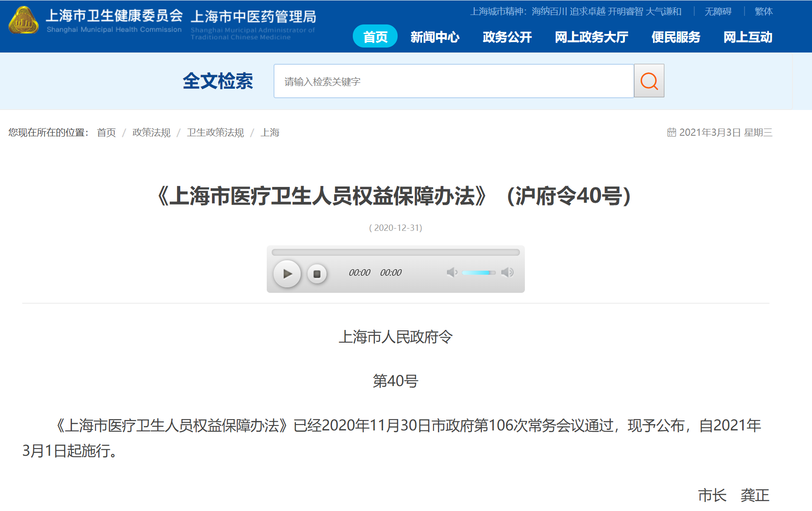The height and width of the screenshot is (511, 812).
Task: Stop the audio playback
Action: pos(317,274)
